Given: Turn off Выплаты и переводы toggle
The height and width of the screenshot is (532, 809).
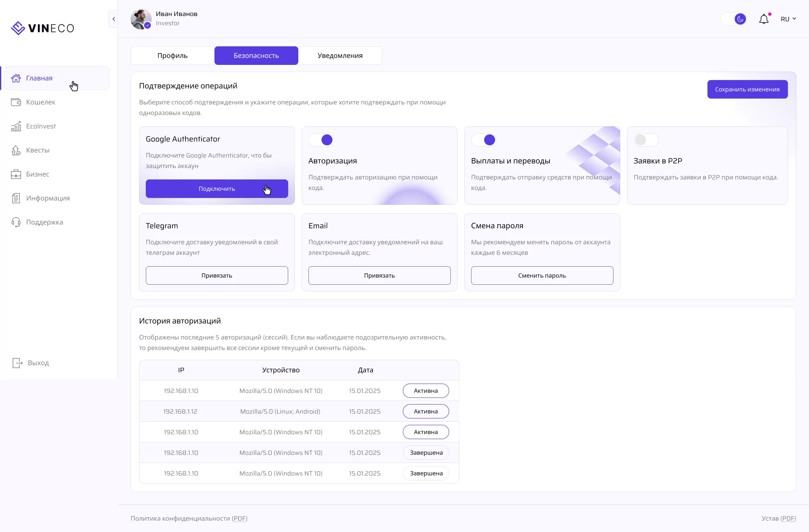Looking at the screenshot, I should click(x=484, y=140).
